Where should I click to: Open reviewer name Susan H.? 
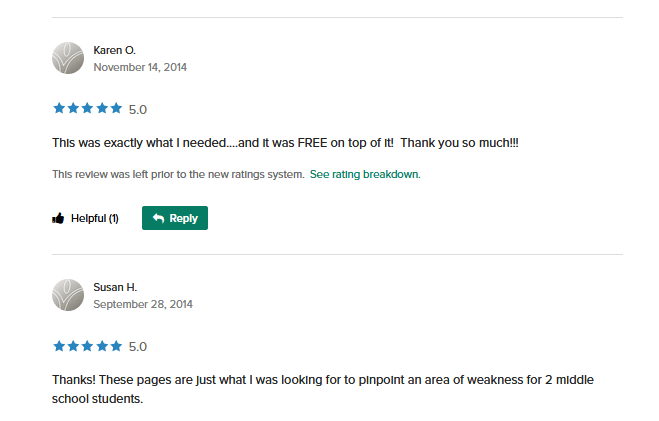click(114, 287)
